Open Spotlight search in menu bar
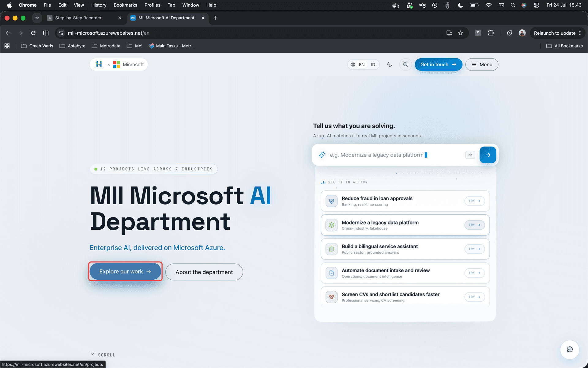Image resolution: width=588 pixels, height=368 pixels. pos(513,5)
